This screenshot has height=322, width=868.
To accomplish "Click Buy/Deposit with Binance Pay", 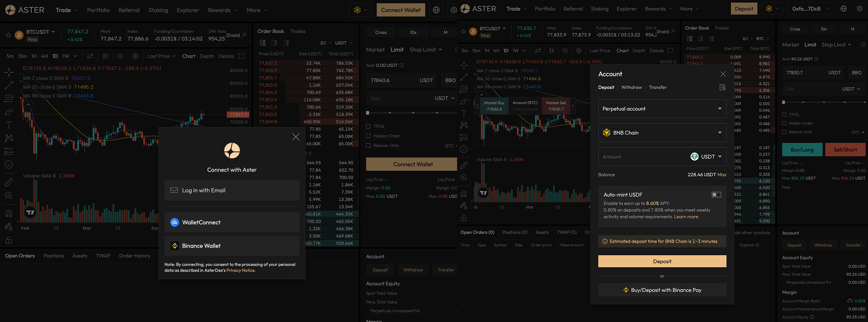I will (x=662, y=290).
